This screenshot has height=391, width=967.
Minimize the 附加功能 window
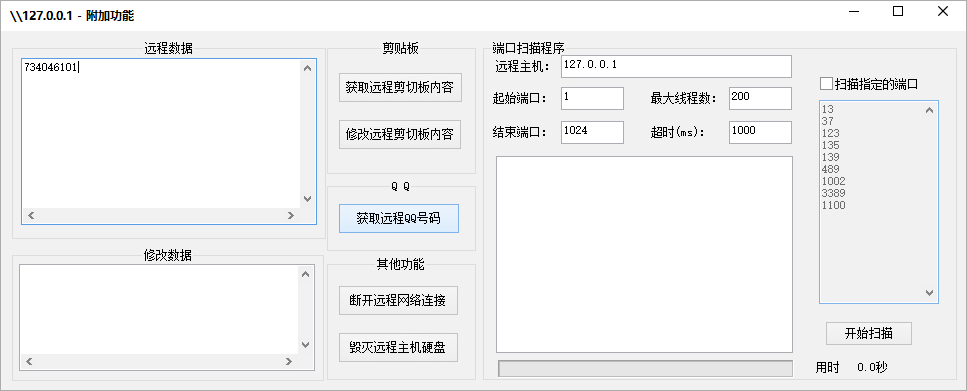(854, 11)
